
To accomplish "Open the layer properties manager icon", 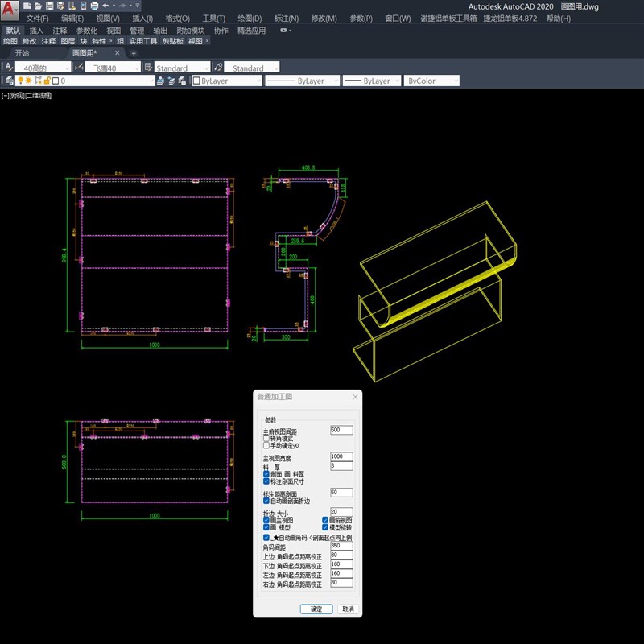I will click(9, 80).
